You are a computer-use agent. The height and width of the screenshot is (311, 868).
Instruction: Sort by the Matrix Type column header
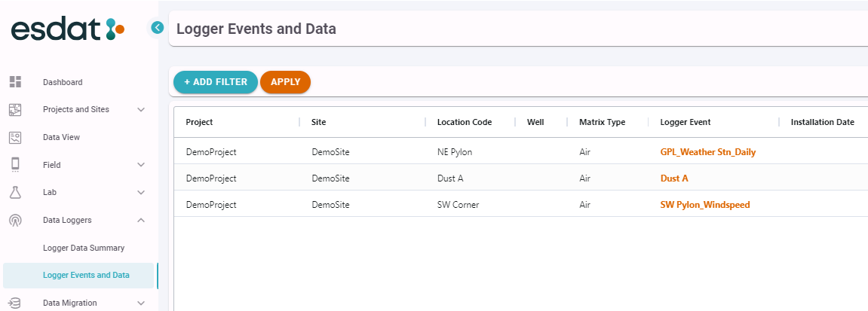(603, 122)
